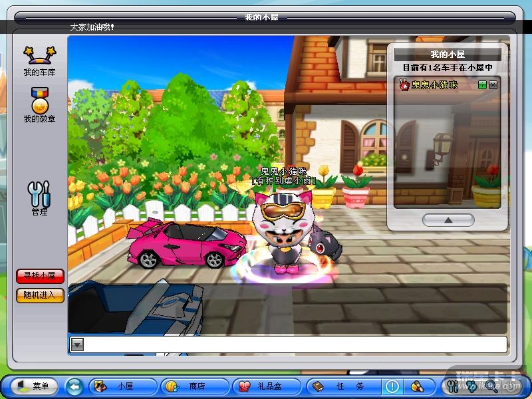
Task: Click the red rabbit badge icon beside 鬼鬼小猫咪
Action: [404, 85]
